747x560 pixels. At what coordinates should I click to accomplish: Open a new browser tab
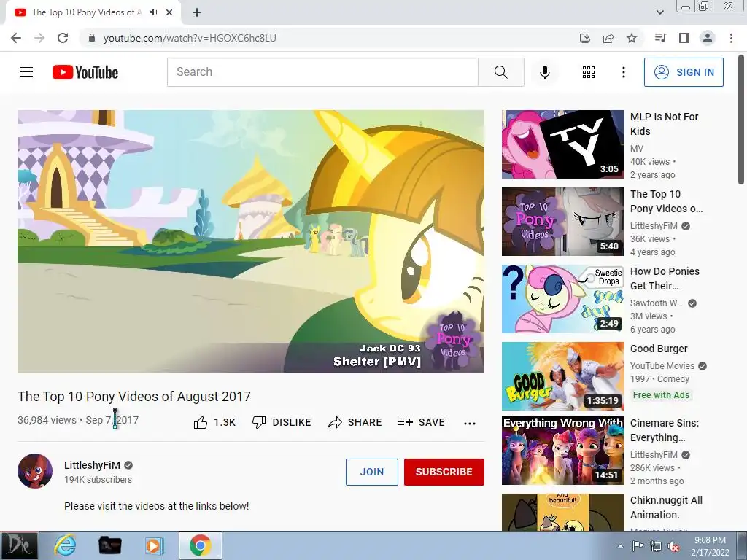[x=197, y=12]
